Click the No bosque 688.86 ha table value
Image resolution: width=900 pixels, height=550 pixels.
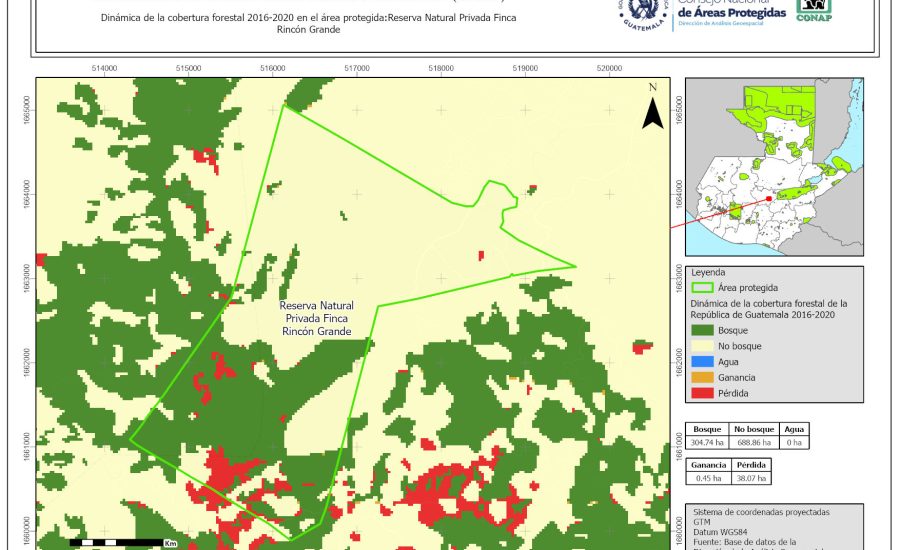[755, 442]
